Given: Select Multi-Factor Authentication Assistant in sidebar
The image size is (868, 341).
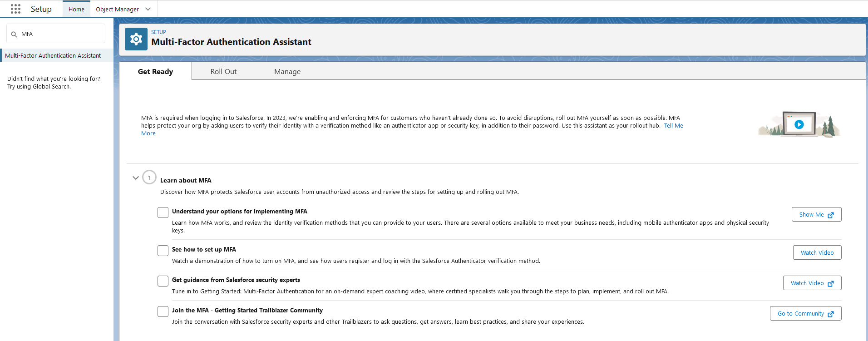Looking at the screenshot, I should (x=57, y=55).
